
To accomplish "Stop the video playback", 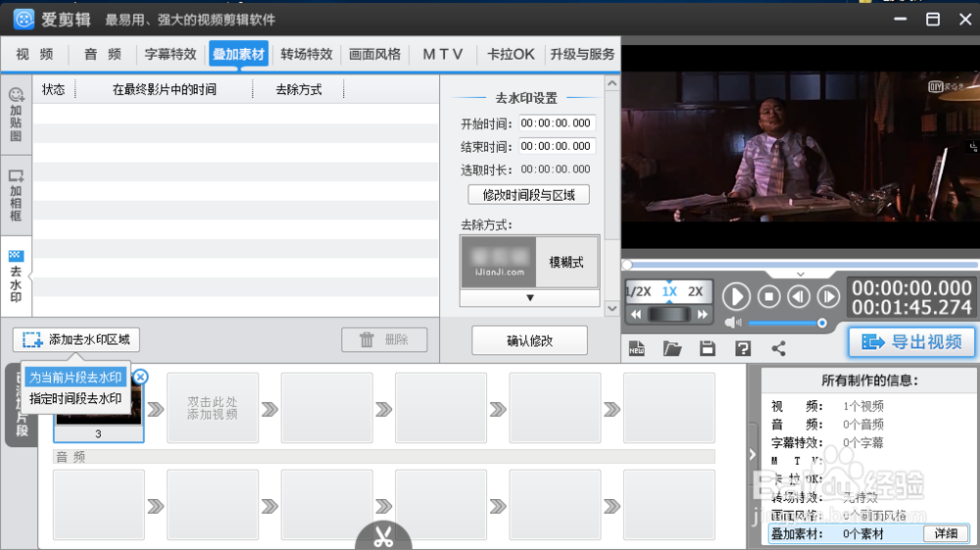I will pos(768,296).
